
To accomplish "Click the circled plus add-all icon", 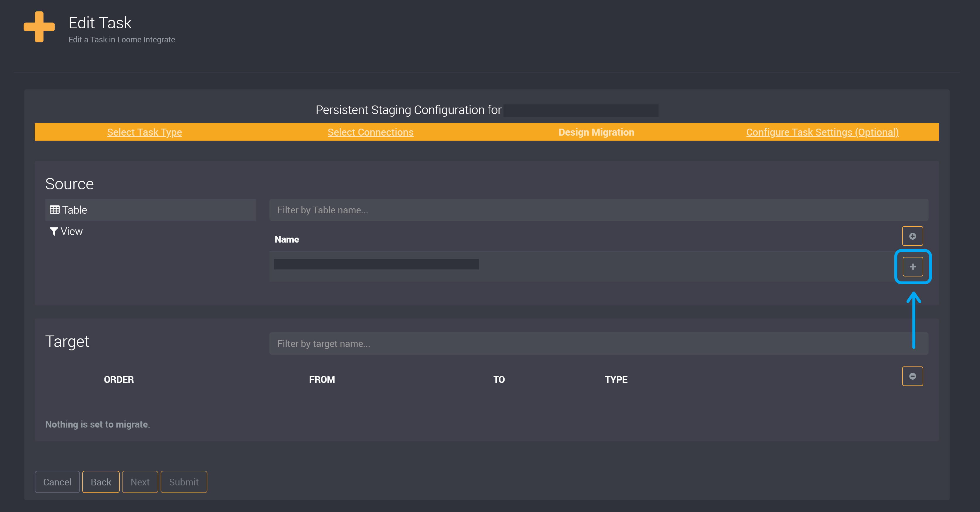I will pos(913,236).
